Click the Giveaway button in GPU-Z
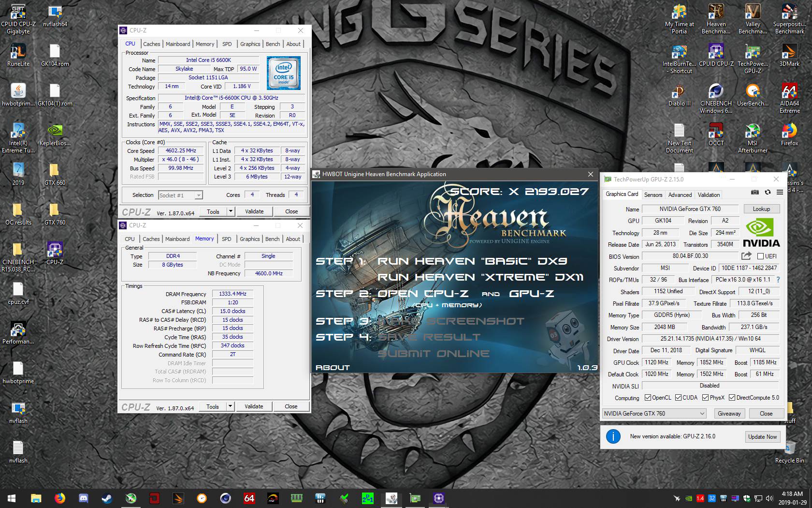The width and height of the screenshot is (812, 508). (729, 414)
